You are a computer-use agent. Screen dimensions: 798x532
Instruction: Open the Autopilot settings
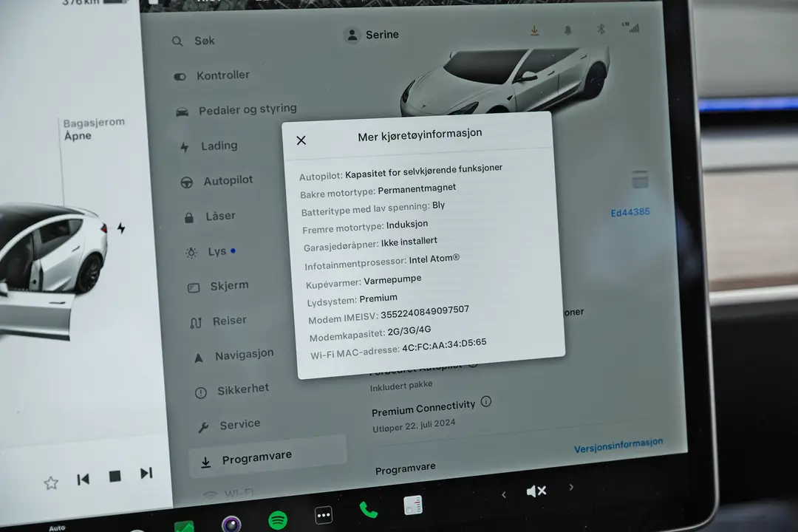pos(217,181)
